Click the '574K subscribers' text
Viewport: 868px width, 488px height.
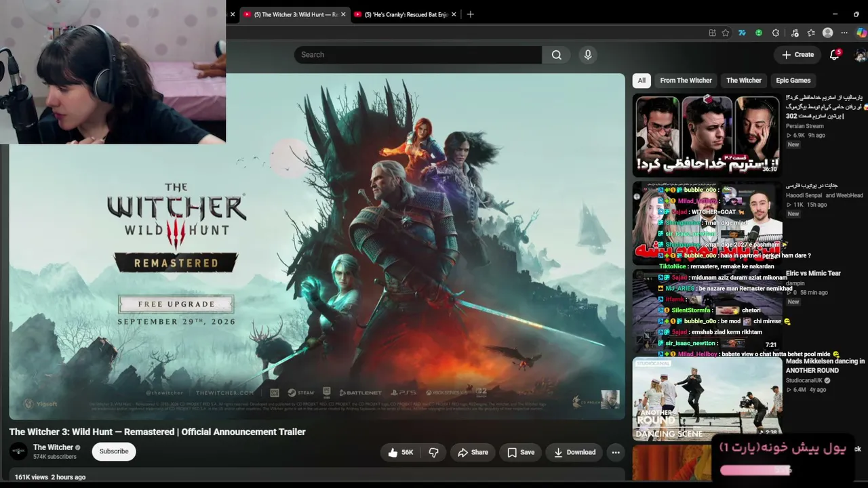click(55, 457)
